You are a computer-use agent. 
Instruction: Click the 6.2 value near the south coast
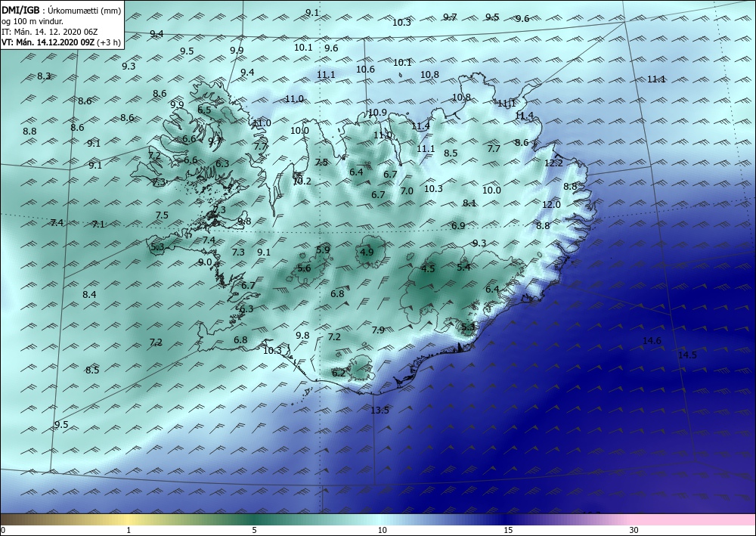coord(339,373)
